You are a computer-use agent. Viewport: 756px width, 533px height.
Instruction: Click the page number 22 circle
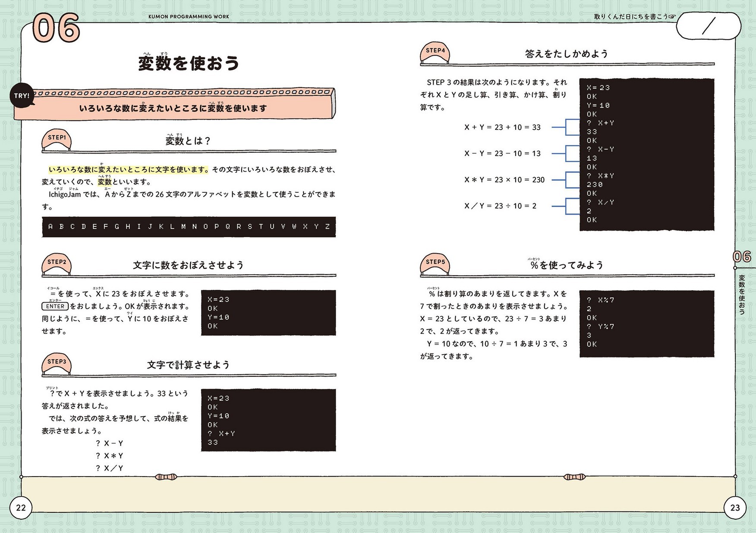tap(21, 508)
